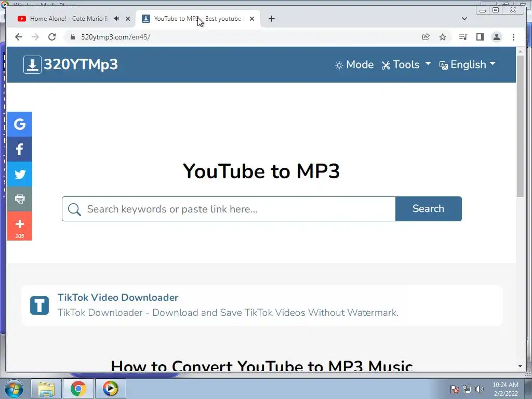532x399 pixels.
Task: Go back to previous page
Action: (x=19, y=37)
